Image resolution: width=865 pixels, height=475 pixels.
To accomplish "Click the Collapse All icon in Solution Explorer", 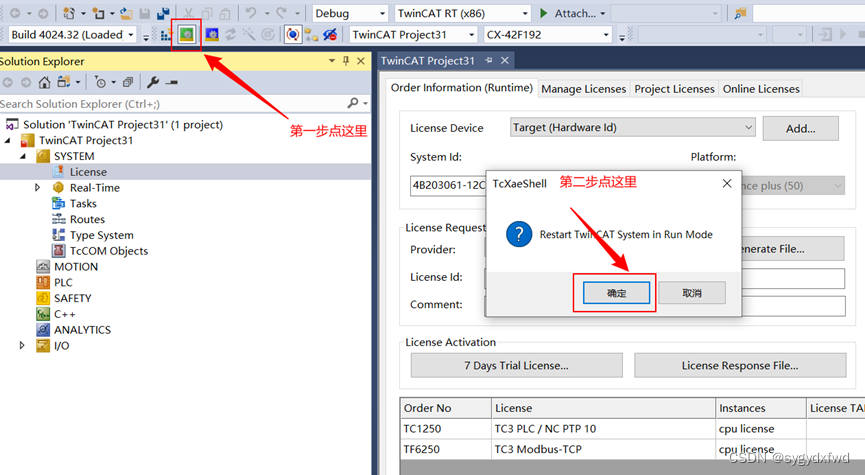I will click(128, 82).
